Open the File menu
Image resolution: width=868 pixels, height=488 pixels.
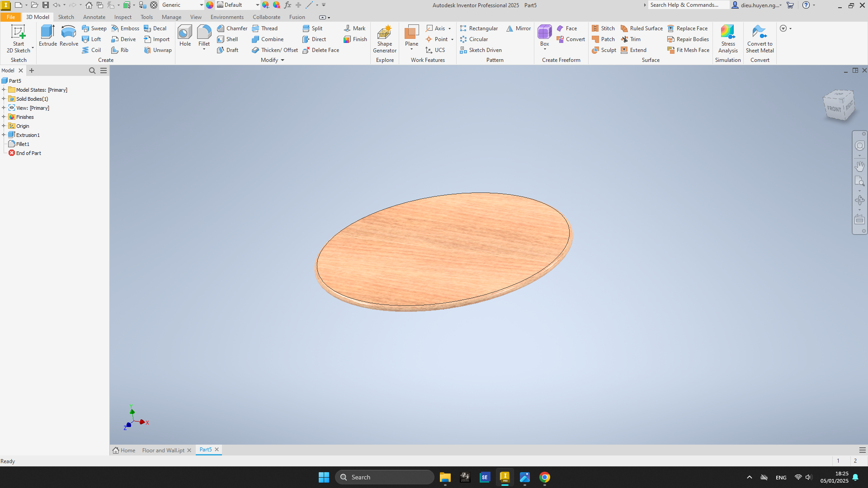(x=11, y=17)
